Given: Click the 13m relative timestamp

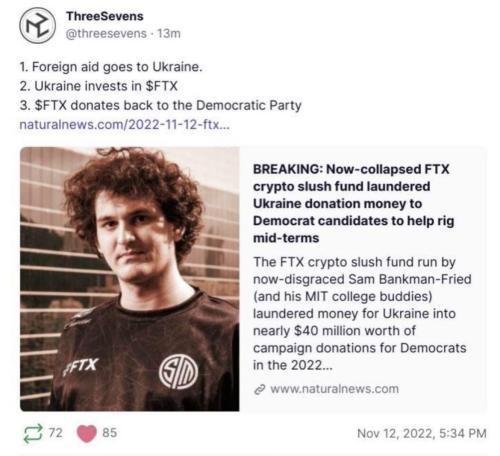Looking at the screenshot, I should 169,34.
